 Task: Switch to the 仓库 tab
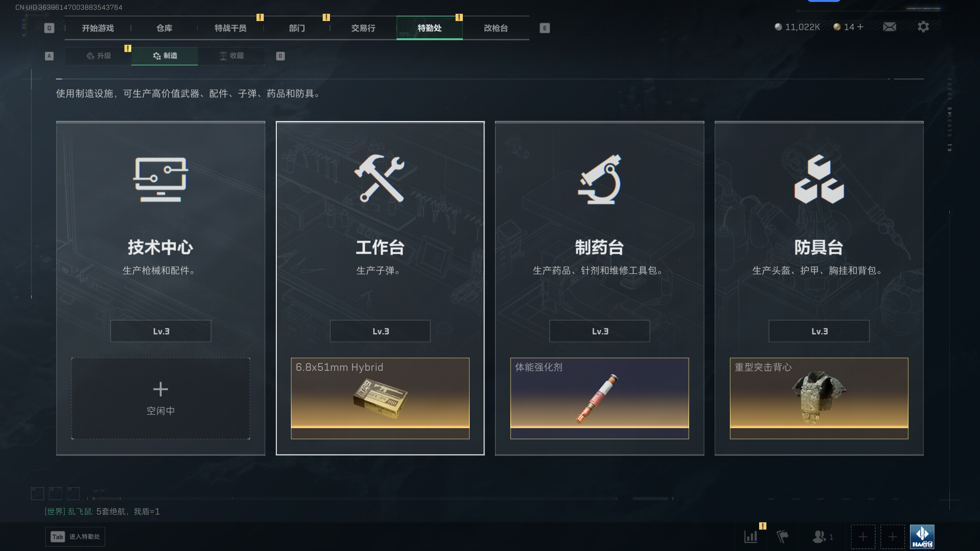(x=164, y=28)
